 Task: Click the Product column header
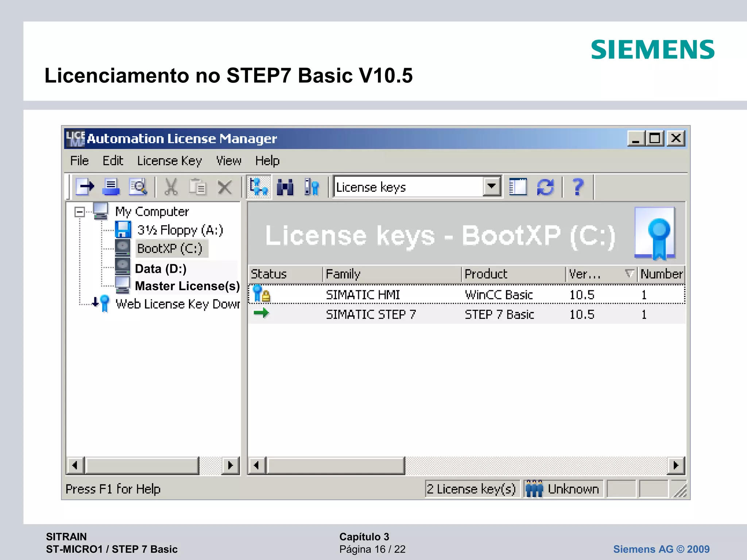tap(514, 274)
